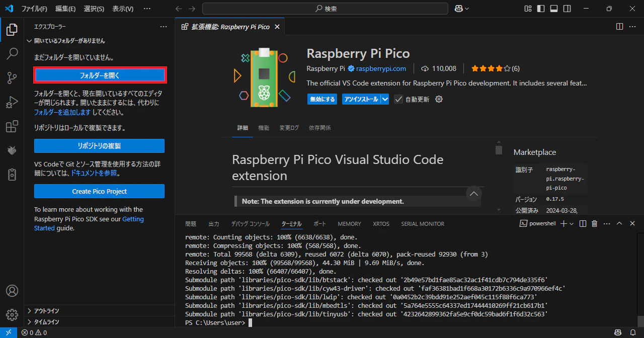
Task: Open the Explorer view in activity bar
Action: tap(12, 30)
